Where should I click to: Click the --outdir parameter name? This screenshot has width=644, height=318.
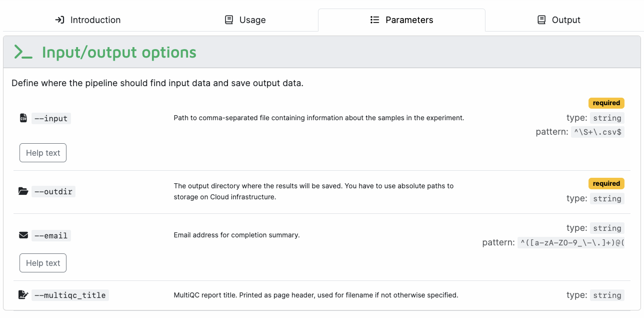click(53, 192)
